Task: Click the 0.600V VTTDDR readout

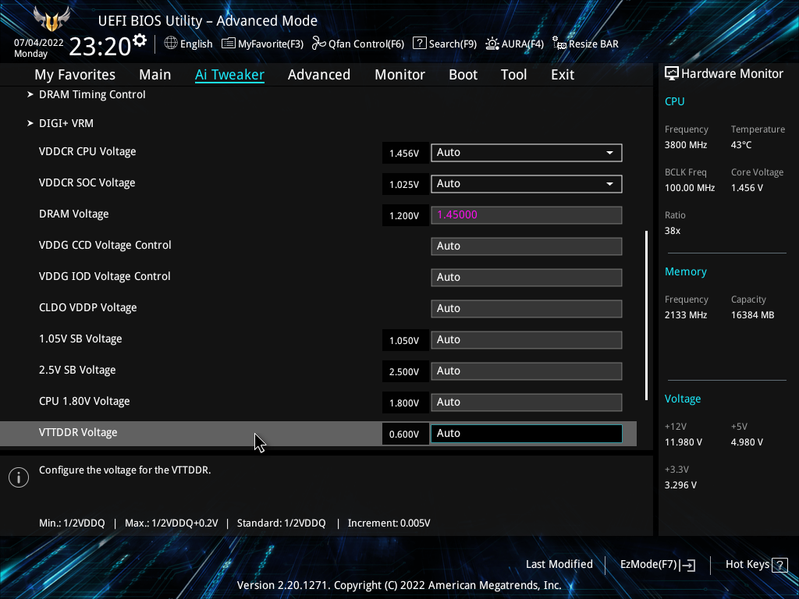Action: coord(404,434)
